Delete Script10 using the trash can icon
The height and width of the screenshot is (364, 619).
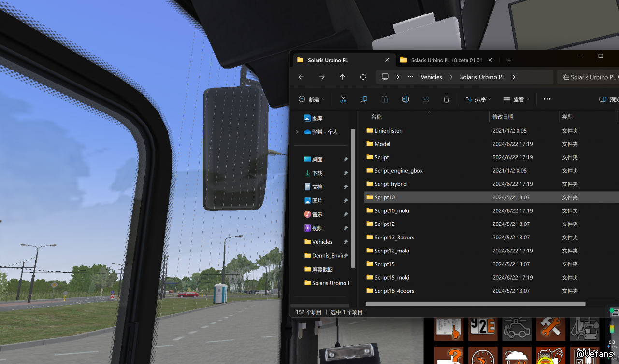coord(446,99)
